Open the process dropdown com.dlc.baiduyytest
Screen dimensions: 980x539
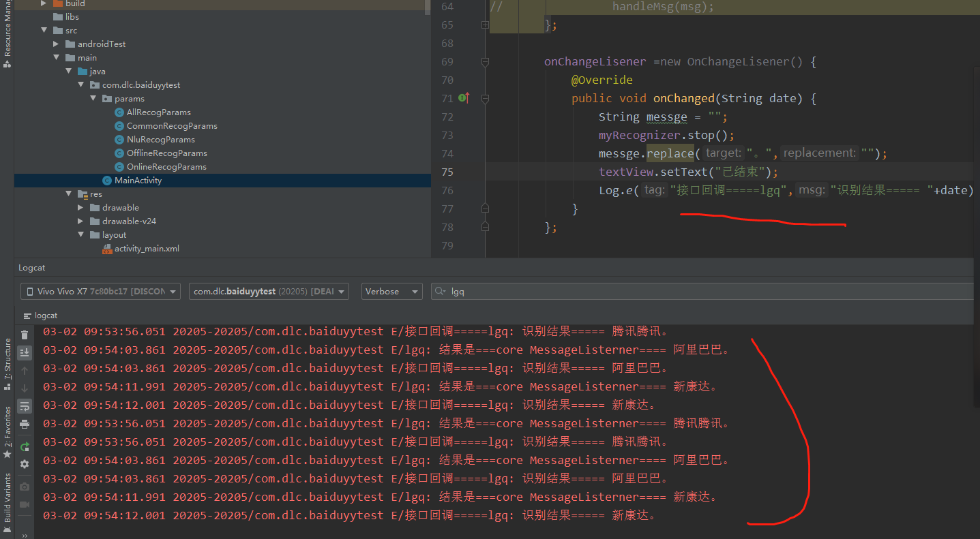coord(269,291)
